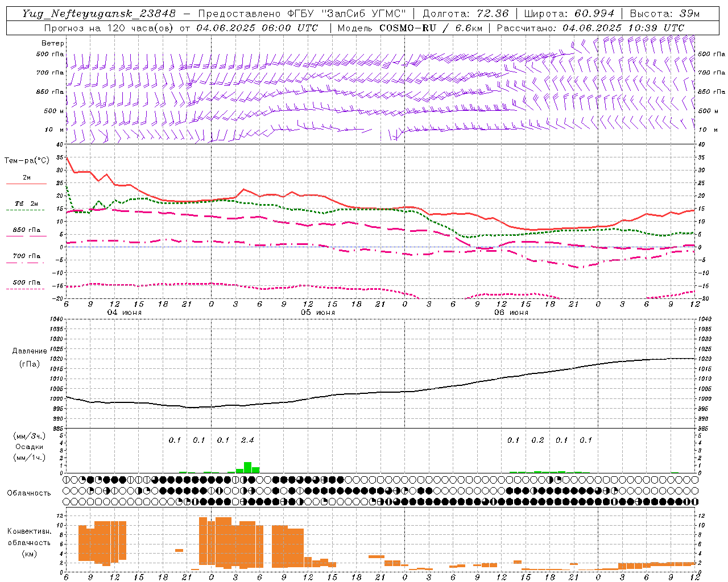Click the 'Td 2м' legend label

[x=27, y=203]
